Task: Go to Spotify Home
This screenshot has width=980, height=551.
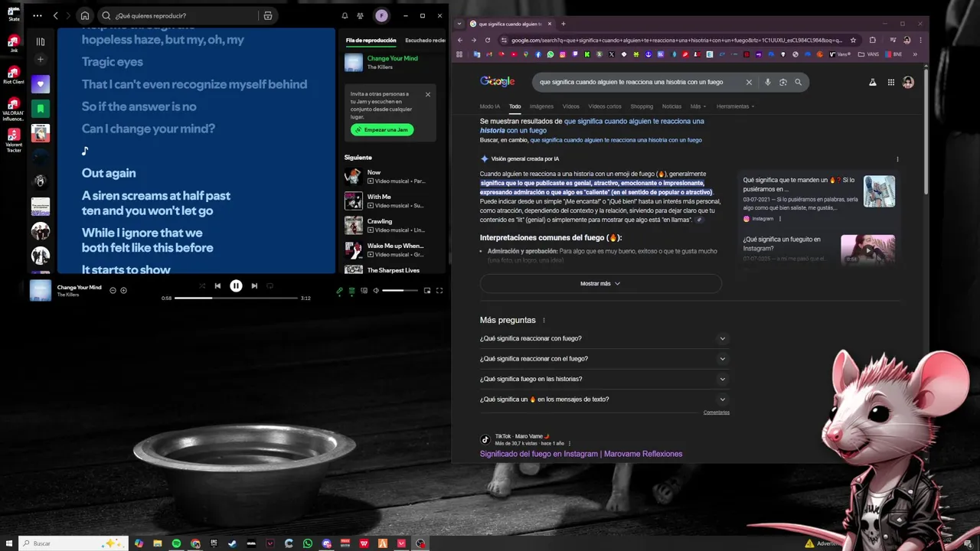Action: [85, 15]
